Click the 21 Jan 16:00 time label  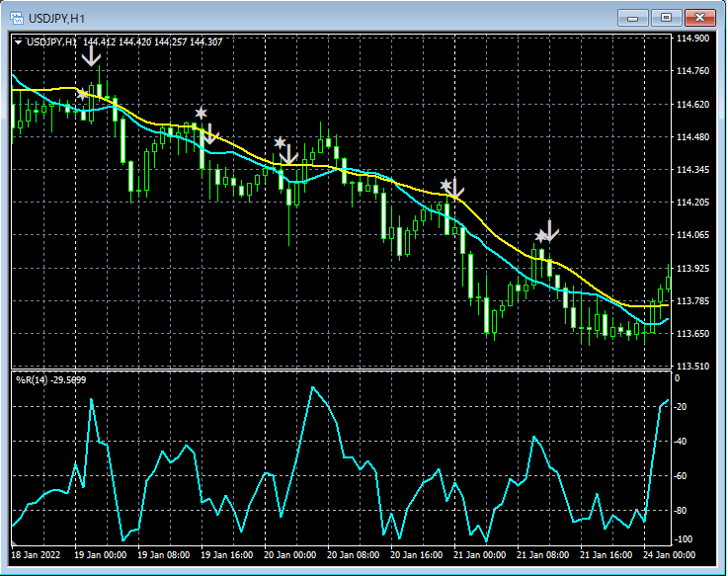click(x=606, y=555)
